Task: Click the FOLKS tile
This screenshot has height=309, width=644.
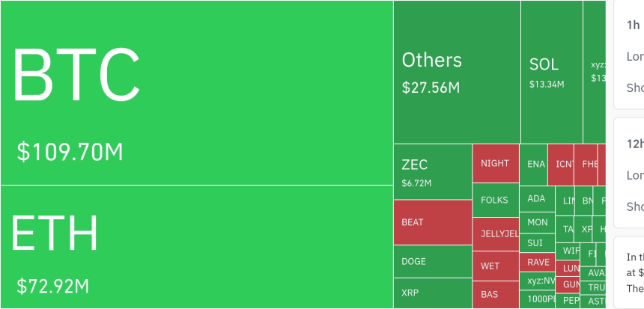Action: (x=495, y=200)
